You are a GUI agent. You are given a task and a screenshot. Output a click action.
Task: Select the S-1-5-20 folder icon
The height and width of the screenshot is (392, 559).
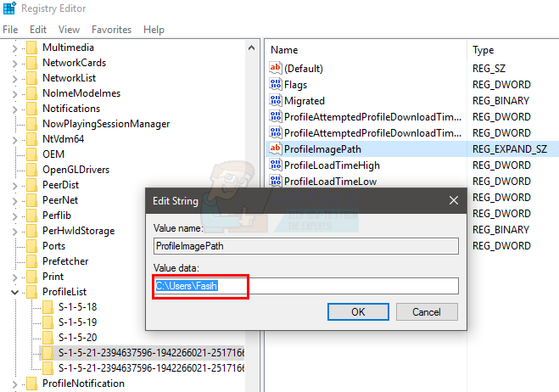[48, 338]
